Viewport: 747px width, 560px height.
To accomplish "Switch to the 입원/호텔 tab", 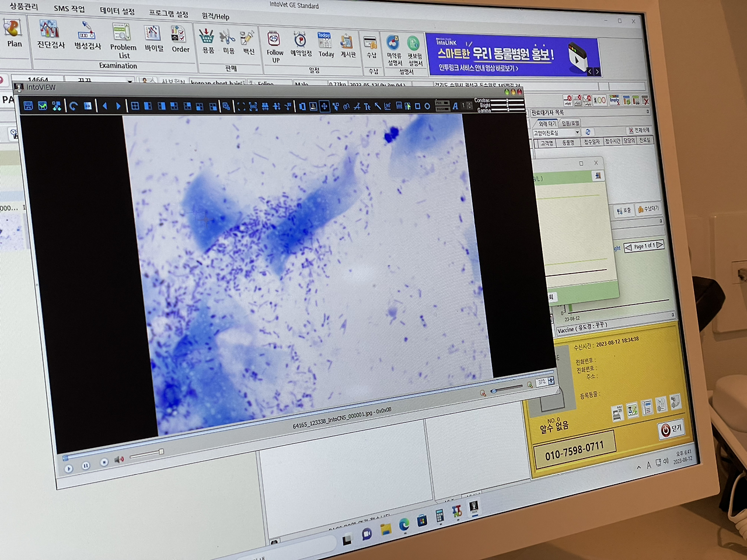I will pyautogui.click(x=570, y=123).
